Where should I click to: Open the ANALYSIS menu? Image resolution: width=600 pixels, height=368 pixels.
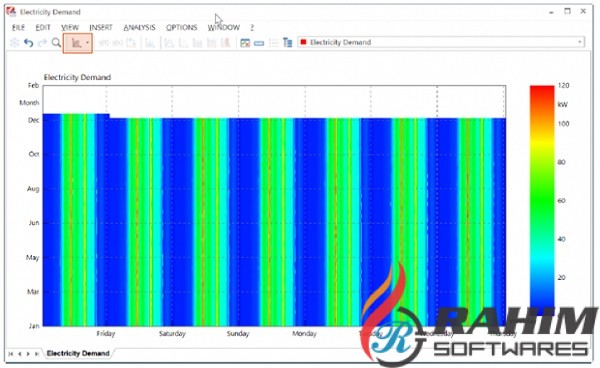pos(139,28)
